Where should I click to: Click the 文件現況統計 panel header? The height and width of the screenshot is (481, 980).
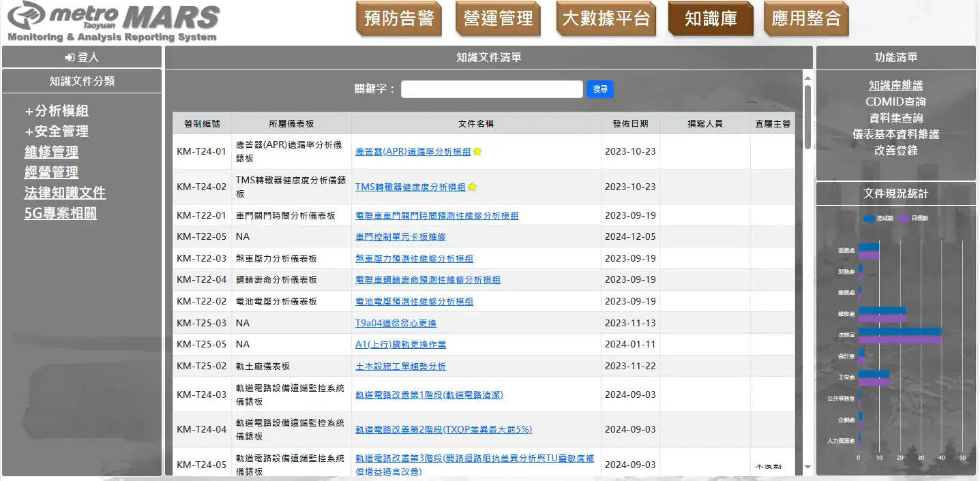[895, 193]
